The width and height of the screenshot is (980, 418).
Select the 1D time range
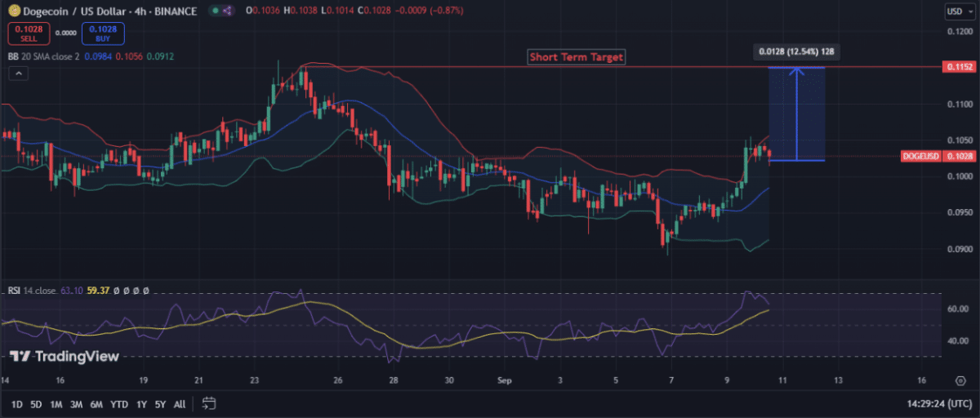point(16,404)
